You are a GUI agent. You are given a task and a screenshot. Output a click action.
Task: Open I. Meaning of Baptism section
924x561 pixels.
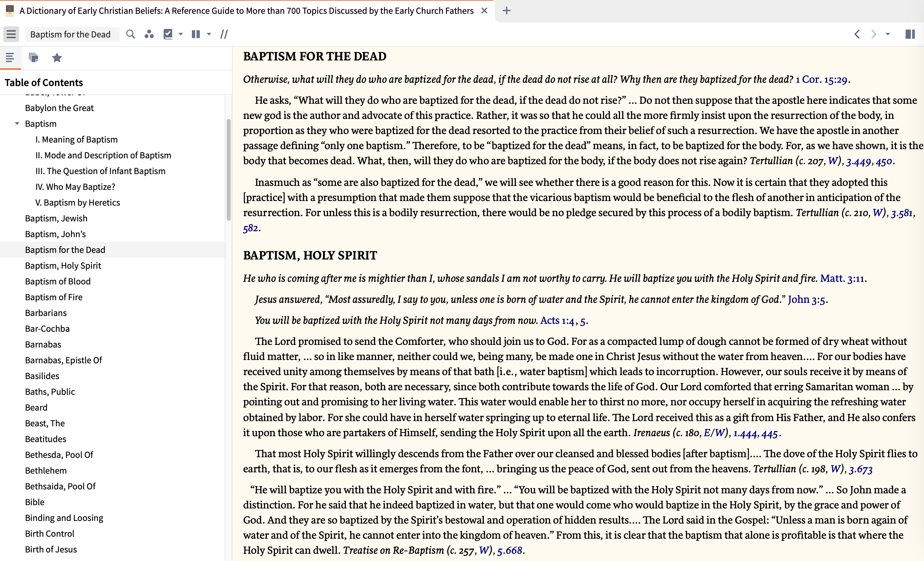pos(77,139)
